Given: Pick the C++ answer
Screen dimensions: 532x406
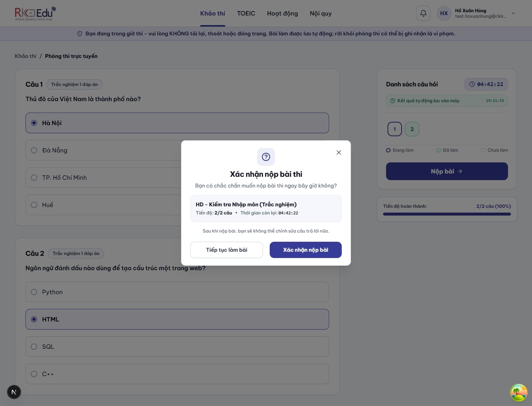Looking at the screenshot, I should pyautogui.click(x=177, y=374).
